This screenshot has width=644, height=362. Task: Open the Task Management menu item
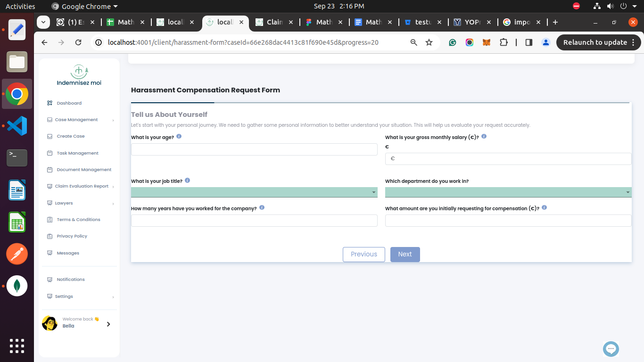(77, 153)
